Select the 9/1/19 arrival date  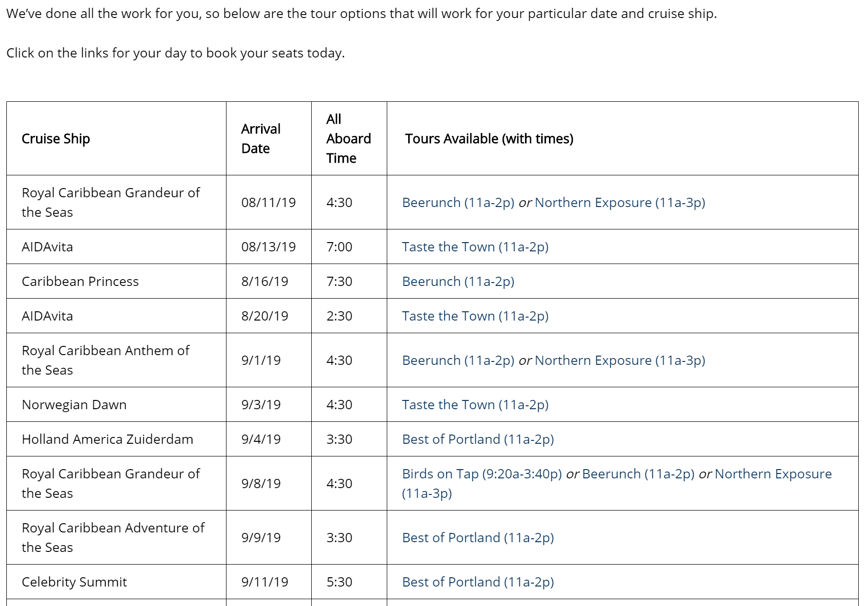coord(261,360)
